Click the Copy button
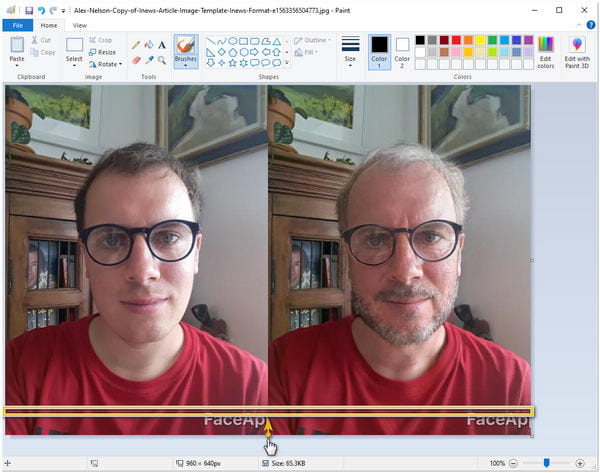 pos(42,52)
